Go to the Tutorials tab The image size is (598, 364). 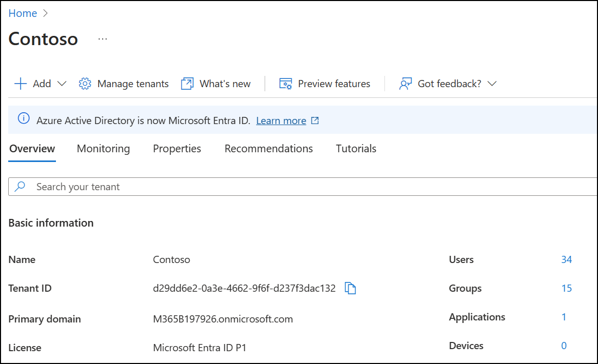pyautogui.click(x=356, y=149)
